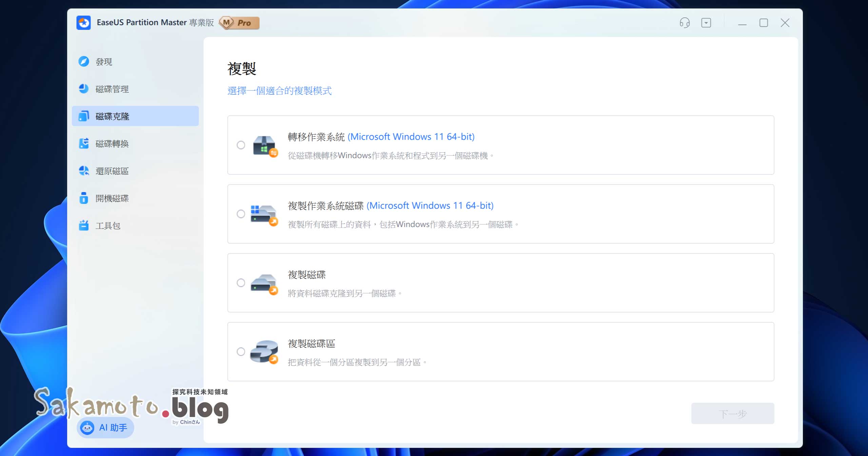Select the 複製磁碟 clone disk mode

coord(241,283)
